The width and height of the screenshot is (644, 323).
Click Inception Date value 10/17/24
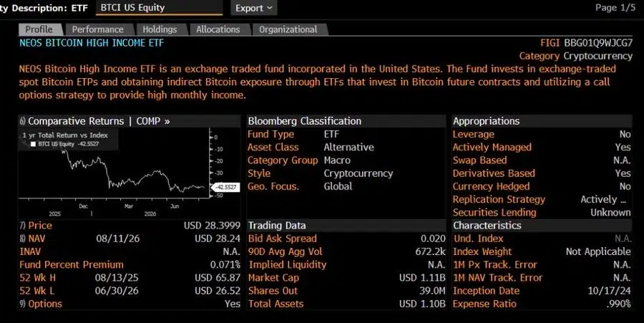tap(610, 291)
